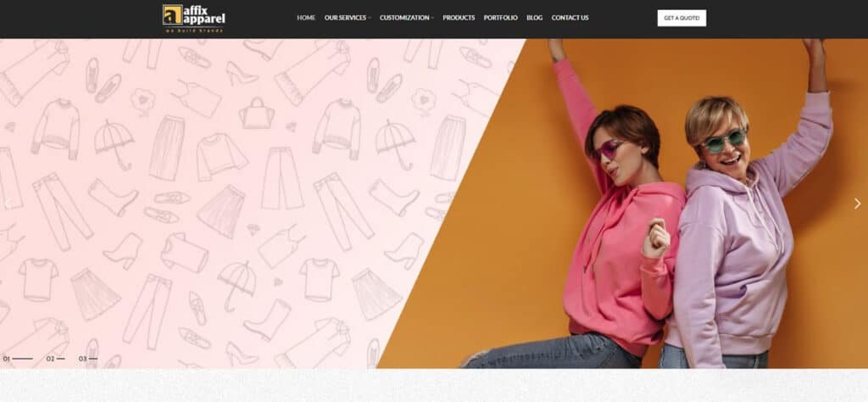This screenshot has height=402, width=868.
Task: Open the Contact Us page
Action: pyautogui.click(x=570, y=18)
